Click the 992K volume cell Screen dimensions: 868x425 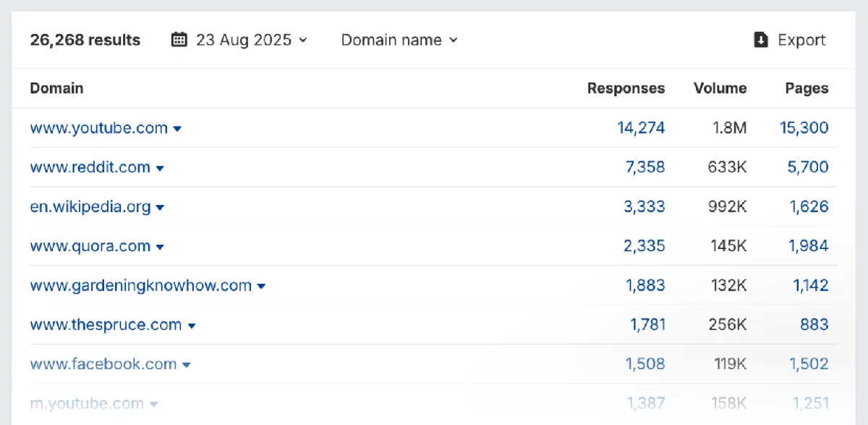[x=728, y=207]
